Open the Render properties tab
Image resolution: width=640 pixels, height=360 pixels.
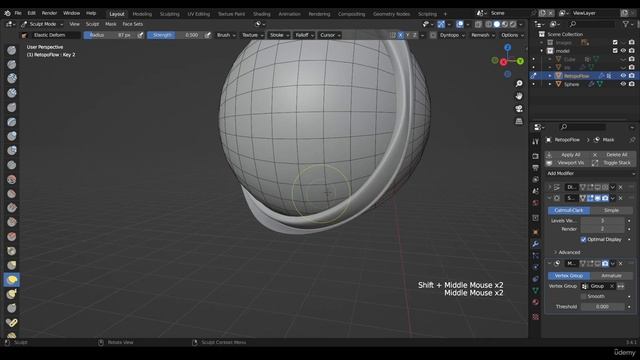point(536,156)
